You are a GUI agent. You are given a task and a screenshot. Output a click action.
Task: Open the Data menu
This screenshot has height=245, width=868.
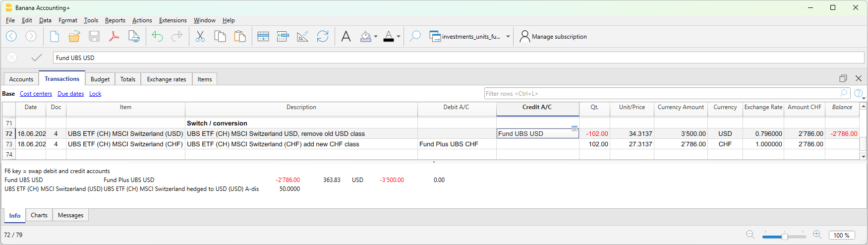click(x=45, y=20)
